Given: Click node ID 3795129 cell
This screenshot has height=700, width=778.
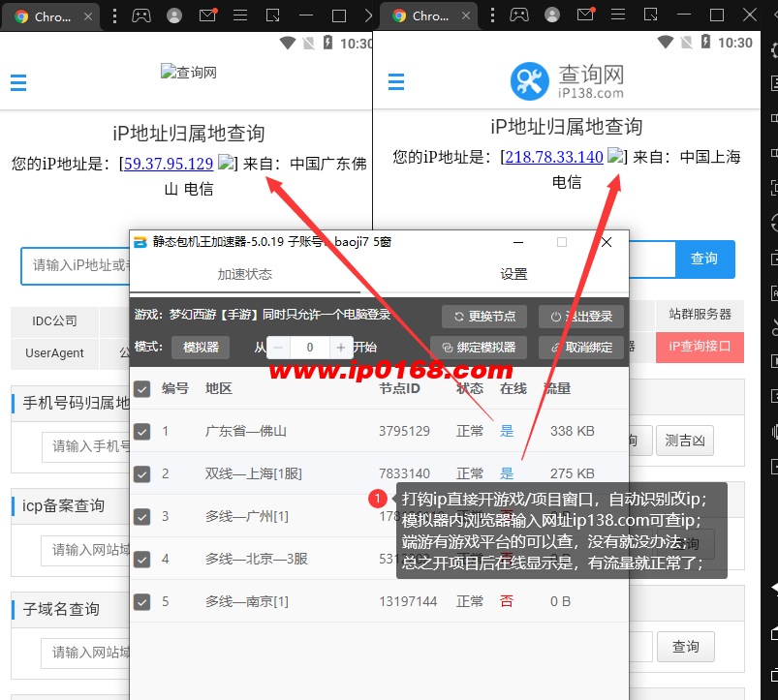Looking at the screenshot, I should pos(404,431).
